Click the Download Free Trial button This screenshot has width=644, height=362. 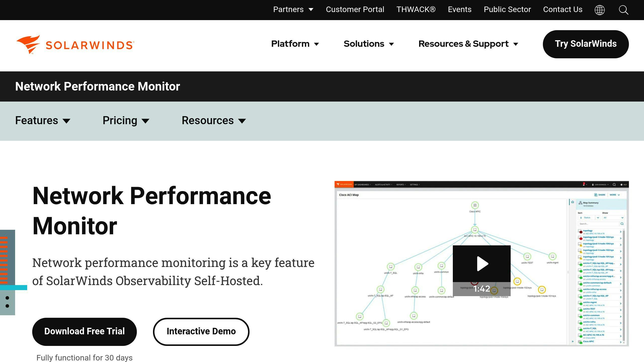(x=84, y=331)
